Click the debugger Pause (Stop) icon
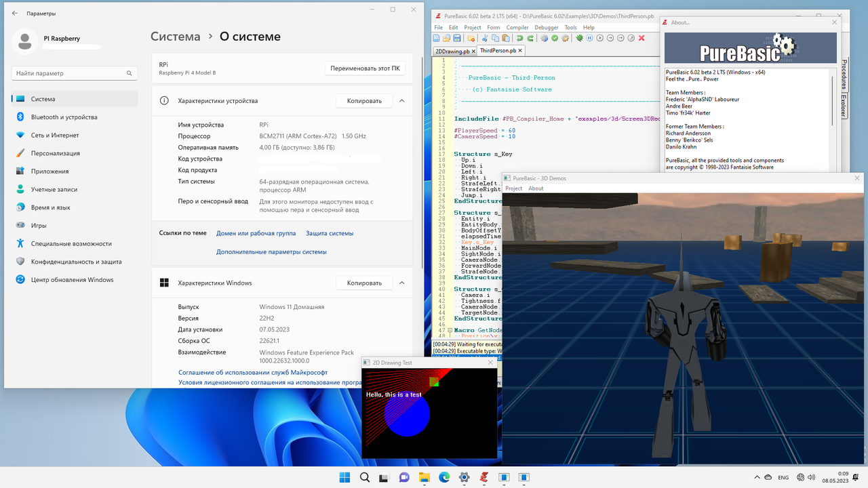 click(x=590, y=38)
